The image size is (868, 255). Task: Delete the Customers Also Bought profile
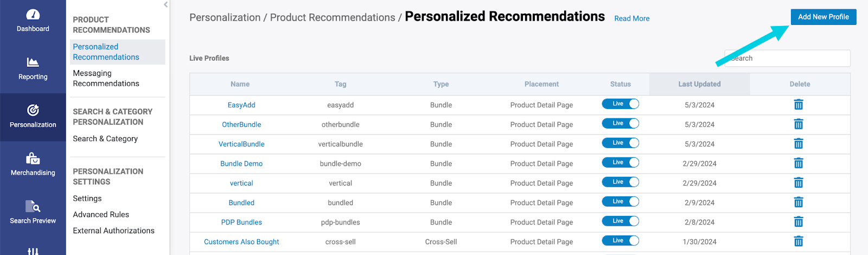click(x=799, y=241)
